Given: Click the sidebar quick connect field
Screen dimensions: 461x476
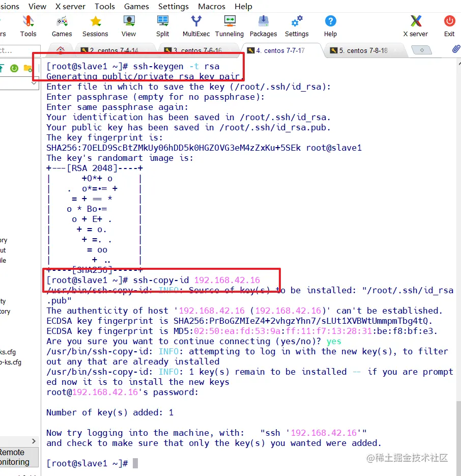Looking at the screenshot, I should pyautogui.click(x=19, y=50).
